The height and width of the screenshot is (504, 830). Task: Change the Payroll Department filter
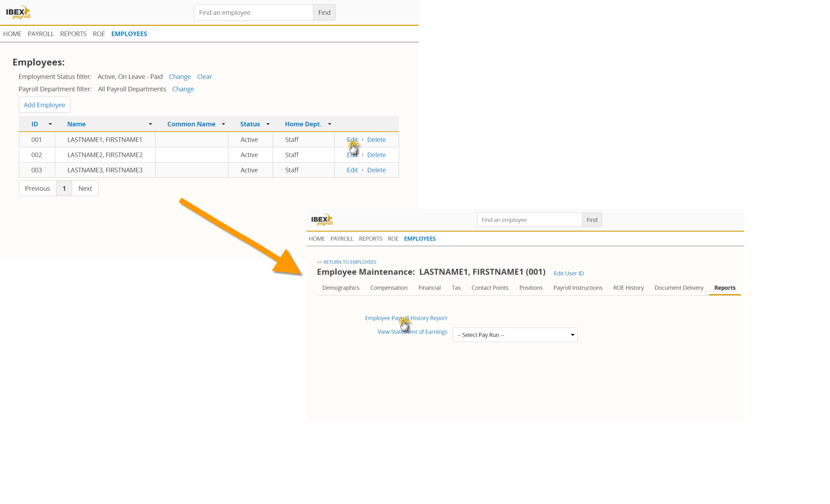pos(183,89)
